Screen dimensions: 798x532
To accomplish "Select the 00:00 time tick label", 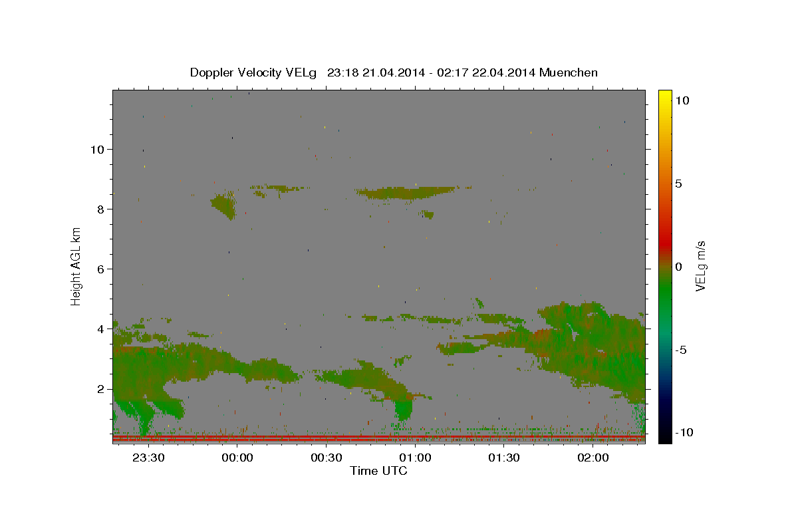I will pyautogui.click(x=237, y=458).
